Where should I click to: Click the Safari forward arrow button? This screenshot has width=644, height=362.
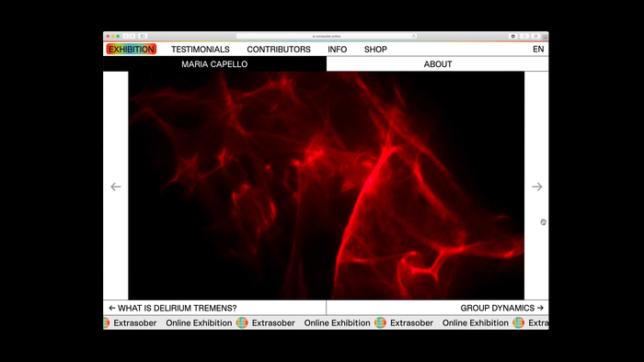132,36
